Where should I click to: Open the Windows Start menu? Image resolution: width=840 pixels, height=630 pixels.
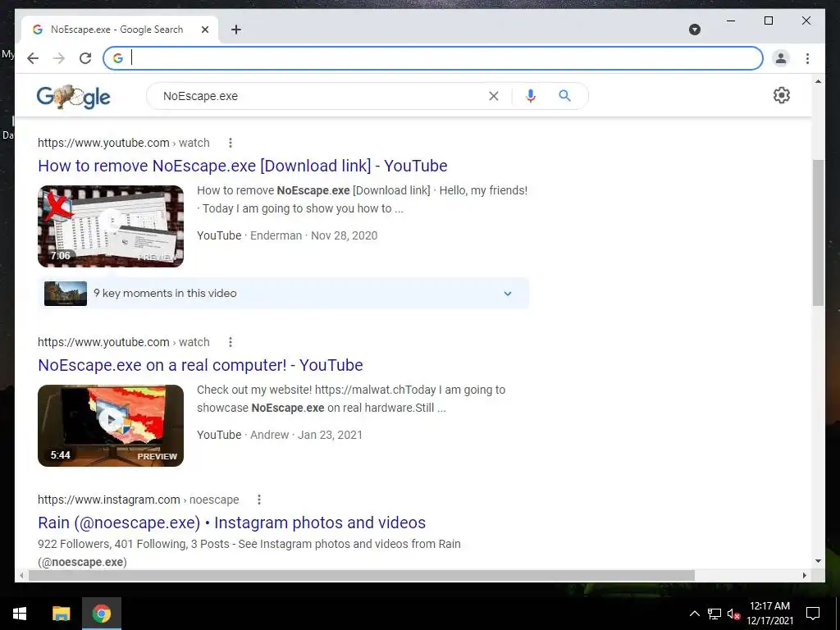[20, 614]
